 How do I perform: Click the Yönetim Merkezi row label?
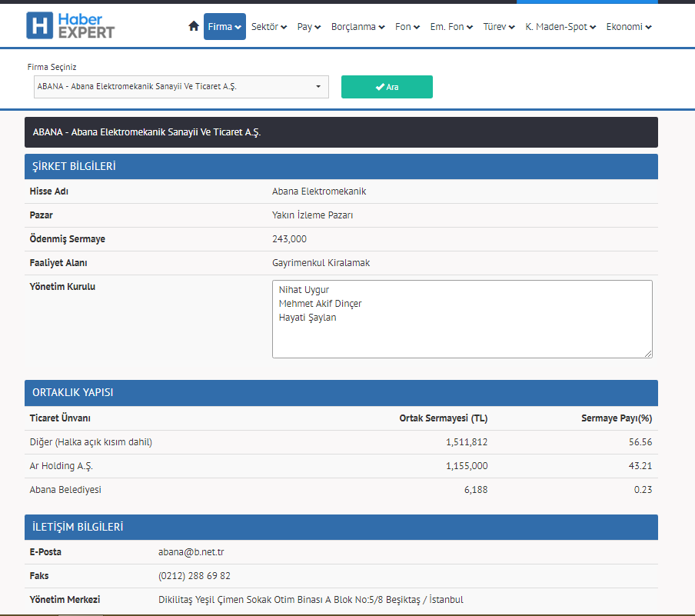click(65, 600)
